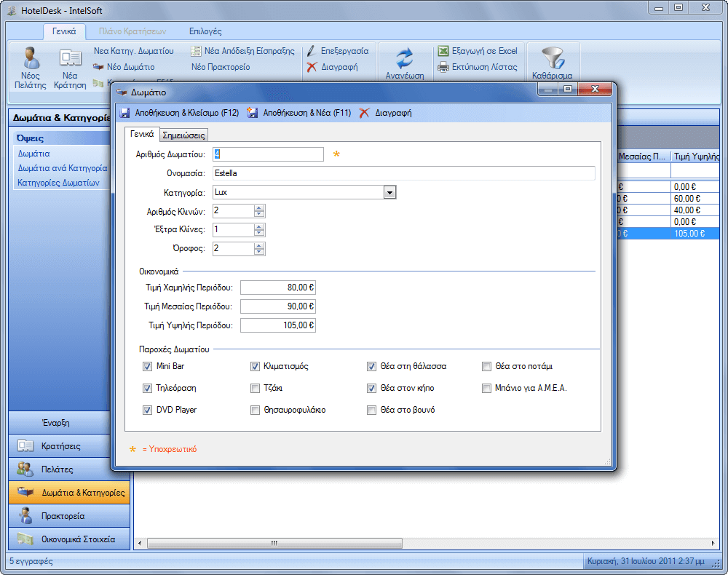Click Αποθήκευση & Κλείσιμο (F12) save icon
This screenshot has height=575, width=728.
(124, 113)
